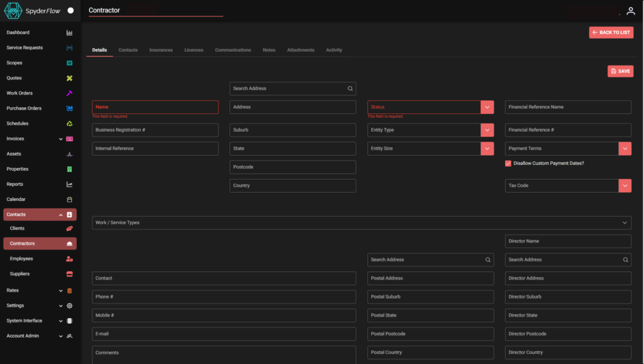Open the user profile icon
This screenshot has width=644, height=364.
pyautogui.click(x=630, y=11)
